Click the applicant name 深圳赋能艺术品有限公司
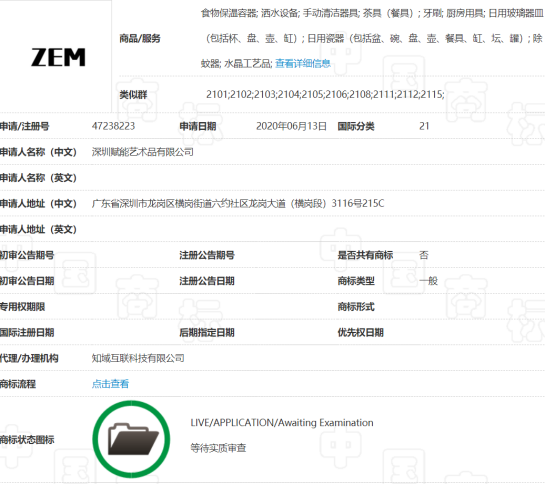 point(143,152)
